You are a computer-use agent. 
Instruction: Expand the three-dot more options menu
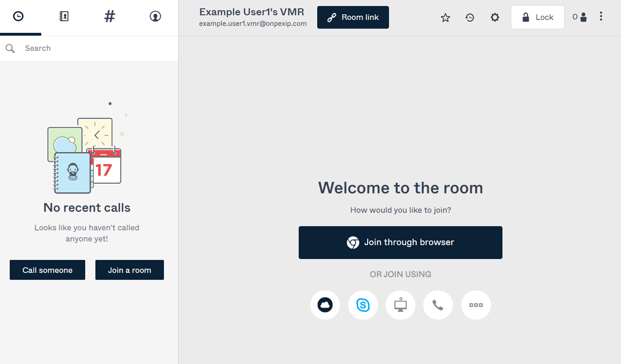pyautogui.click(x=601, y=17)
